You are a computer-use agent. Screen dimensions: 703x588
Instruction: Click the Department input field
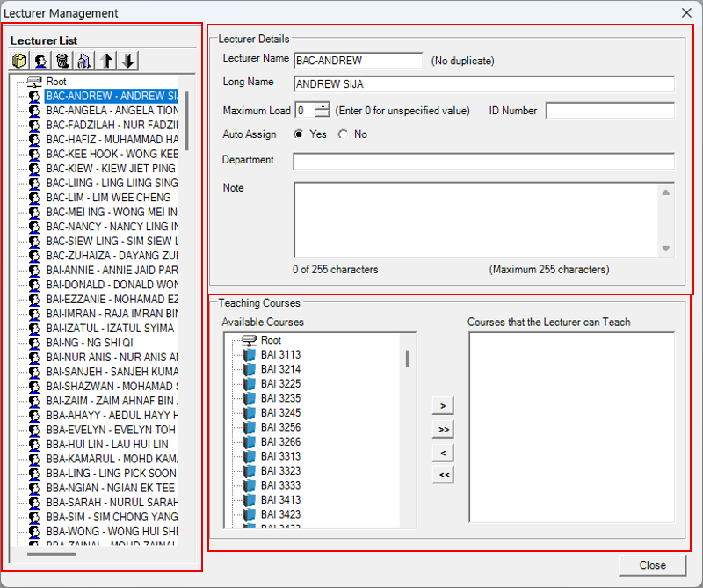click(484, 161)
